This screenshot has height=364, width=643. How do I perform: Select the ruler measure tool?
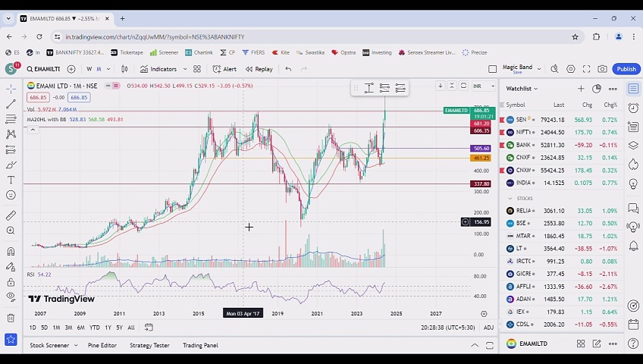11,215
